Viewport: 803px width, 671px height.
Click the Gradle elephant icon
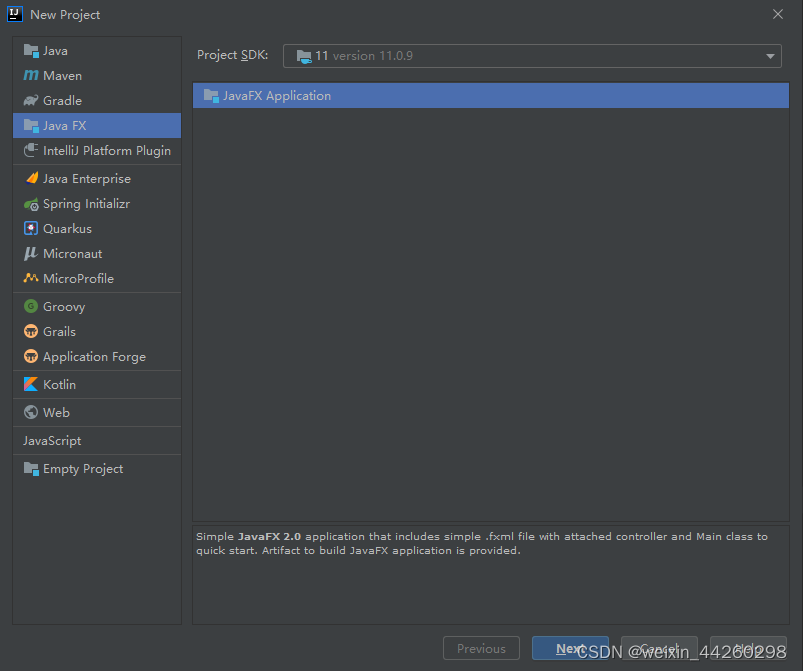(x=31, y=100)
